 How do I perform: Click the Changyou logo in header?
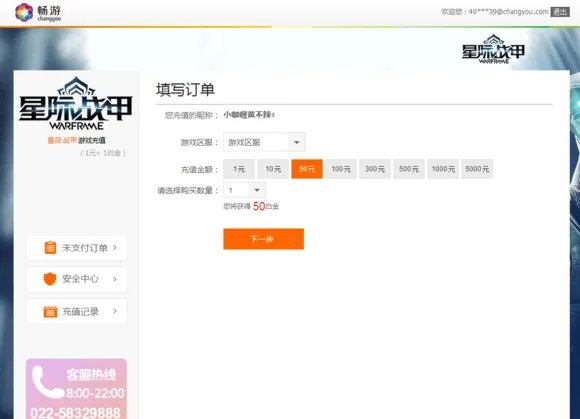click(38, 12)
